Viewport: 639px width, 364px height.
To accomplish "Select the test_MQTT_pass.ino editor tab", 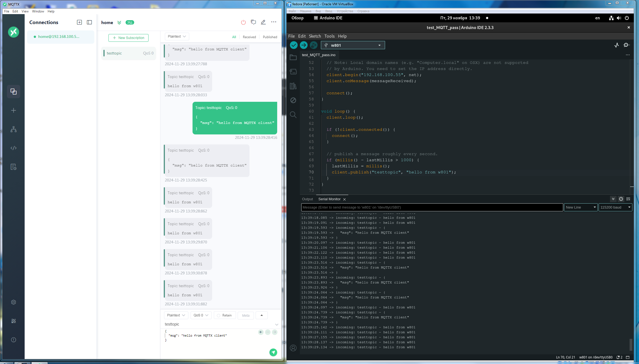I will pyautogui.click(x=319, y=55).
